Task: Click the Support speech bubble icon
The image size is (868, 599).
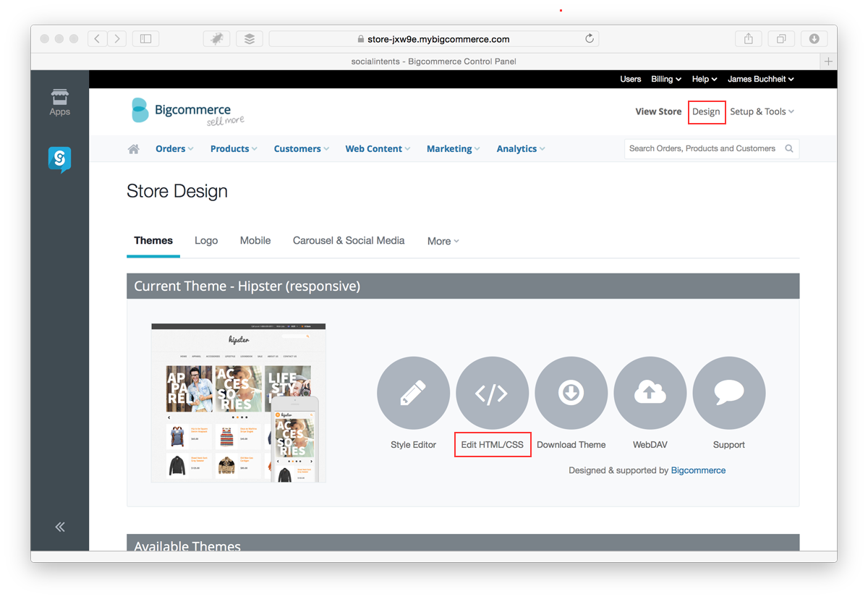Action: coord(728,393)
